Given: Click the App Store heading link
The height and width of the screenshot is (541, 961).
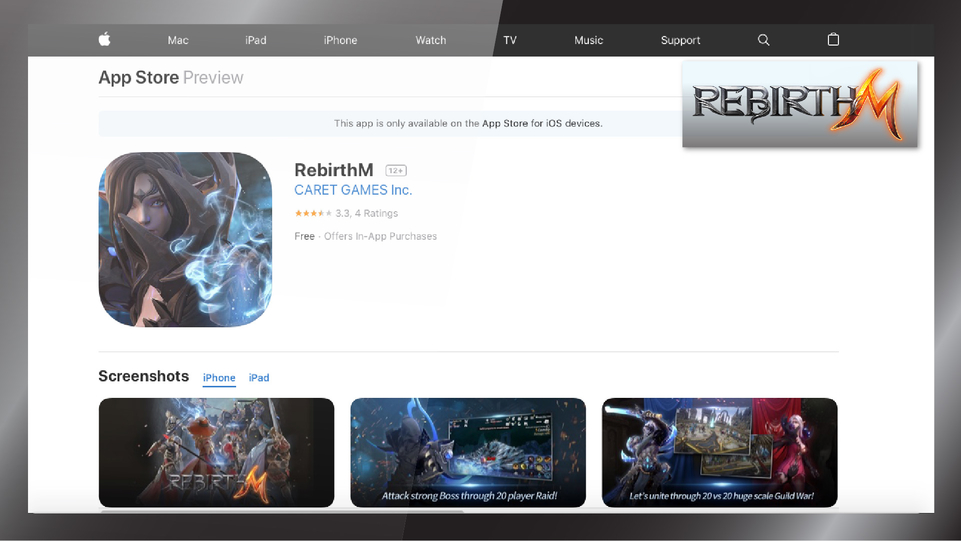Looking at the screenshot, I should 139,78.
